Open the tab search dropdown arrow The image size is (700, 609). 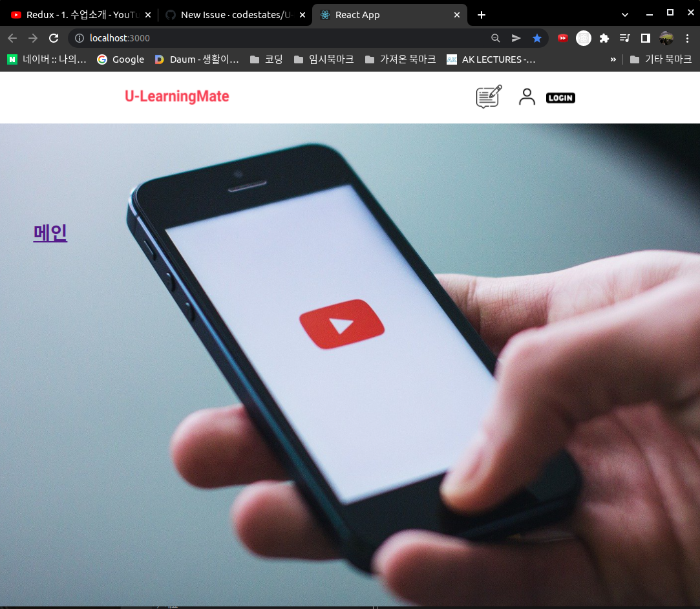coord(625,15)
